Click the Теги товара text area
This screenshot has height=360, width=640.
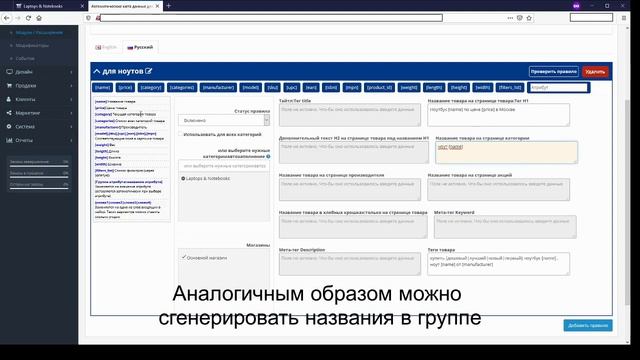coord(498,264)
